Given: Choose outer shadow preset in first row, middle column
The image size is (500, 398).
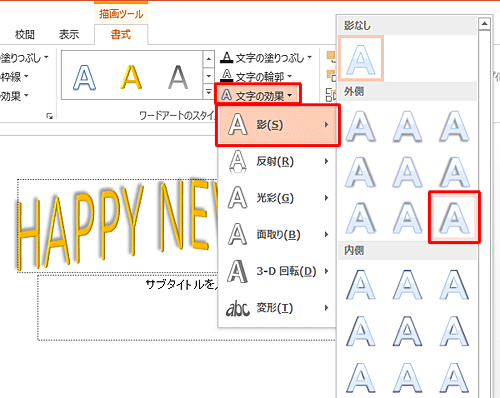Looking at the screenshot, I should coord(407,127).
